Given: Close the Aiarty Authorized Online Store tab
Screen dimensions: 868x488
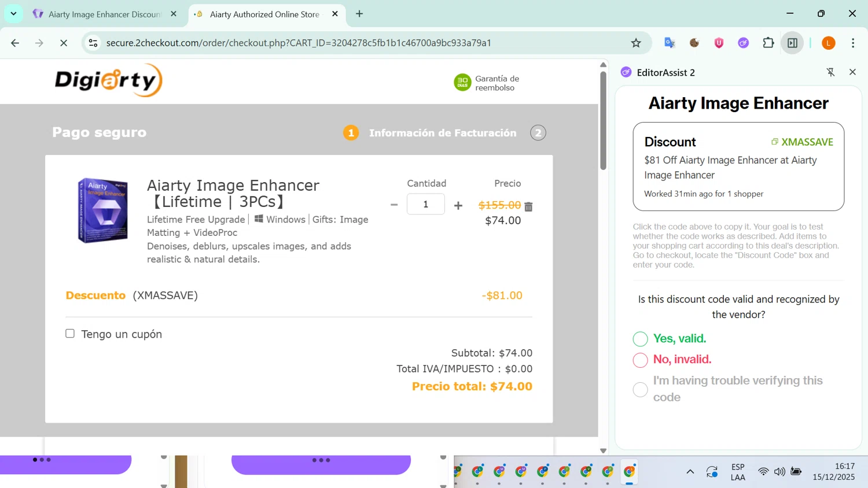Looking at the screenshot, I should [335, 14].
